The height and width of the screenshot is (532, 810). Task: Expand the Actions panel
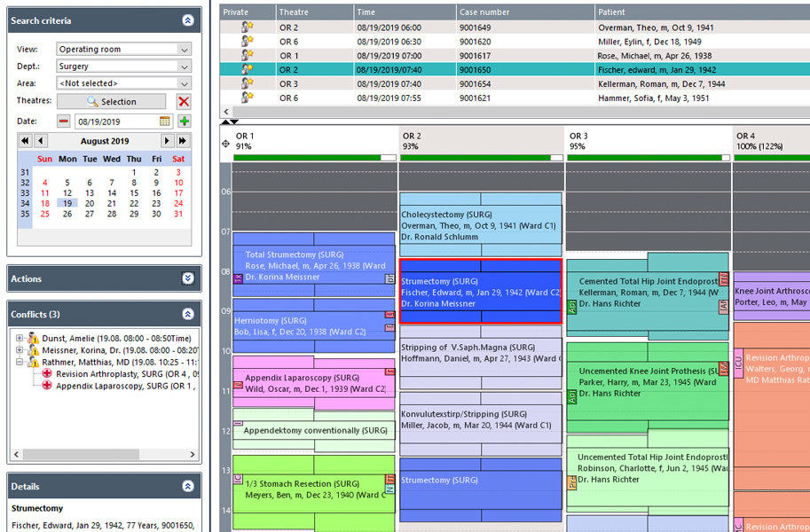[x=187, y=278]
